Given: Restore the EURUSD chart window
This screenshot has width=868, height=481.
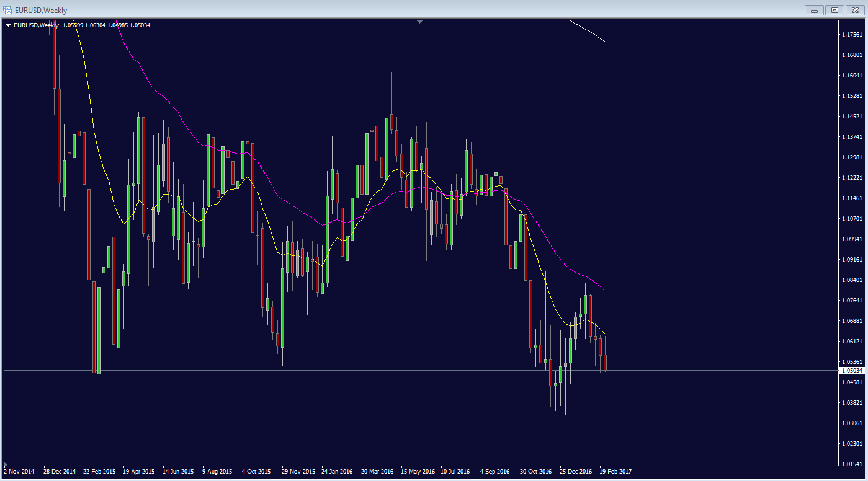Looking at the screenshot, I should pyautogui.click(x=834, y=10).
